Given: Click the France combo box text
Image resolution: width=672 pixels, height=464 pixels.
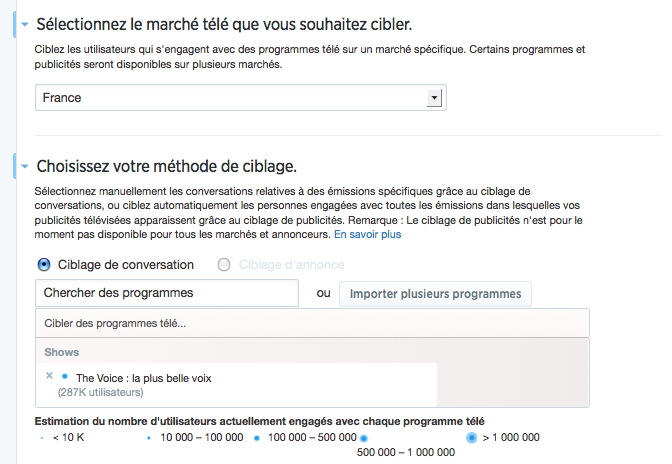Looking at the screenshot, I should point(62,98).
